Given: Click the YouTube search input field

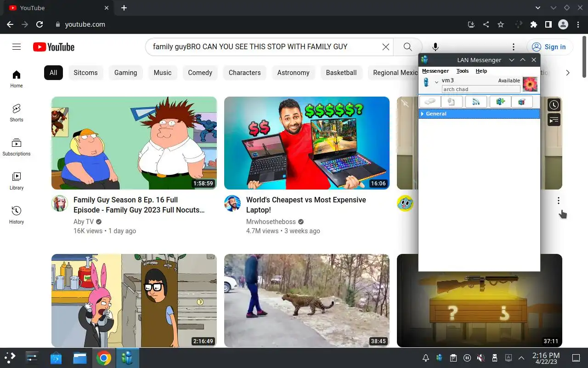Looking at the screenshot, I should click(264, 47).
